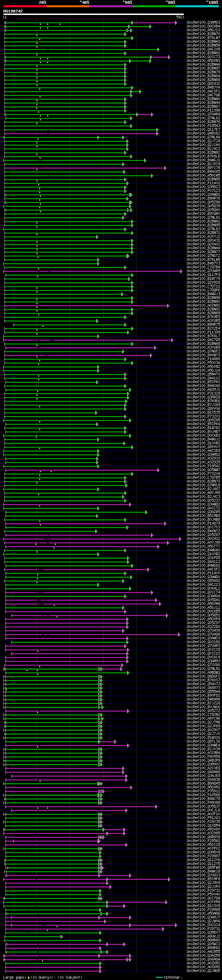This screenshot has height=980, width=222.
Task: Select hit label UniRef100_A4CSF2
Action: coord(203,569)
